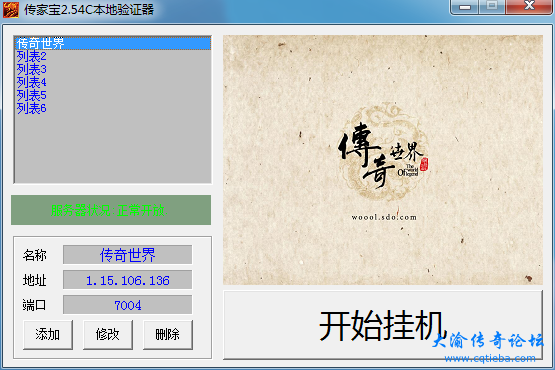
Task: Click the application icon in title bar
Action: (11, 9)
